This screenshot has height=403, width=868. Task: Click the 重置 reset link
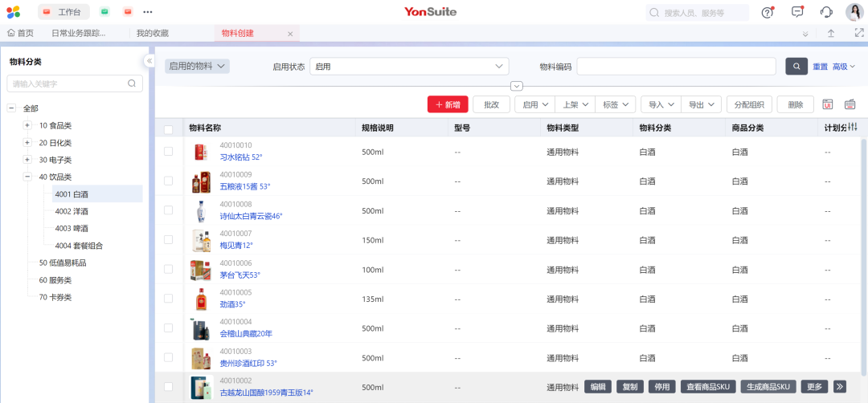820,67
